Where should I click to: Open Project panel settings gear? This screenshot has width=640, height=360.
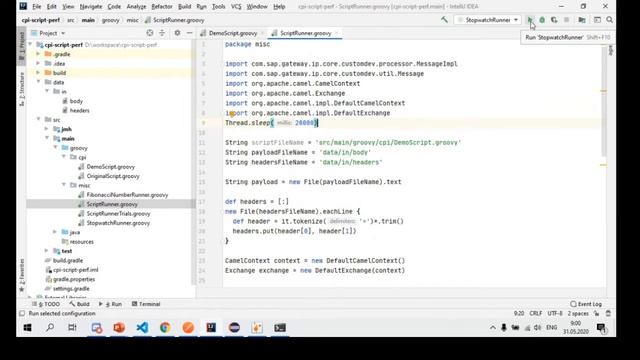(177, 33)
